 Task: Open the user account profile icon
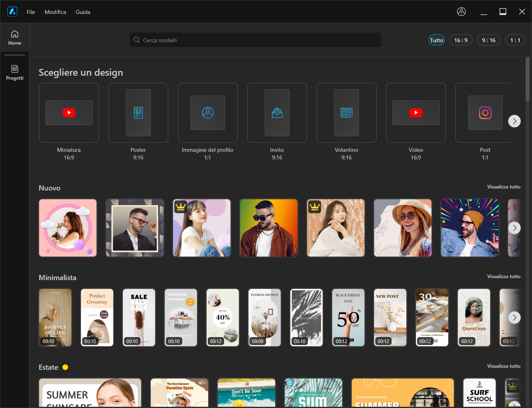(461, 12)
